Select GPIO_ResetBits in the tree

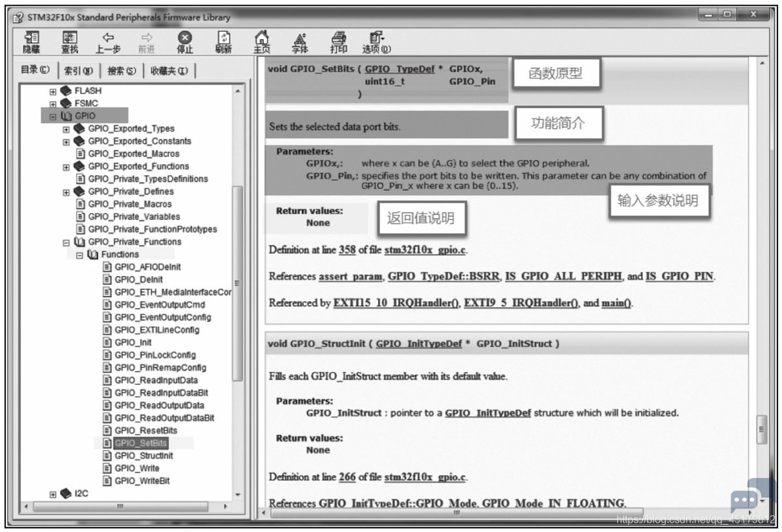[x=145, y=430]
